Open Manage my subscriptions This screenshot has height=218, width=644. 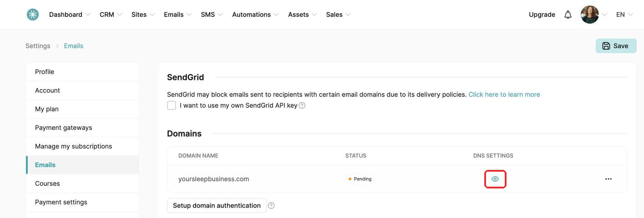(82, 146)
